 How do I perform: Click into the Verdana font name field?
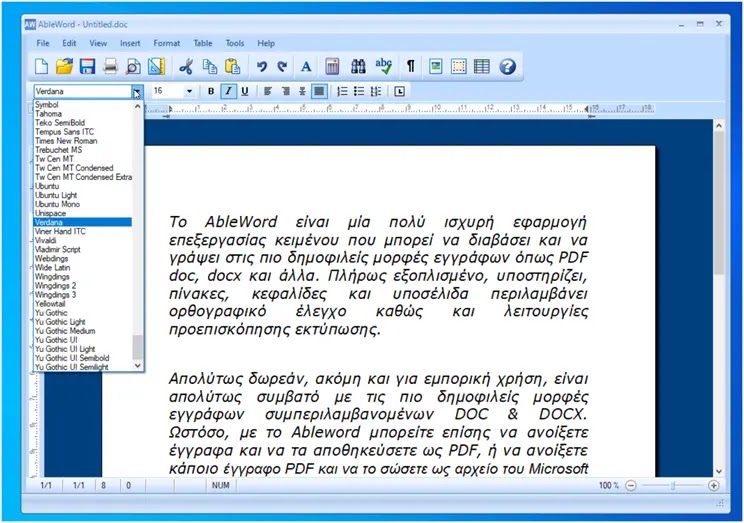[83, 91]
